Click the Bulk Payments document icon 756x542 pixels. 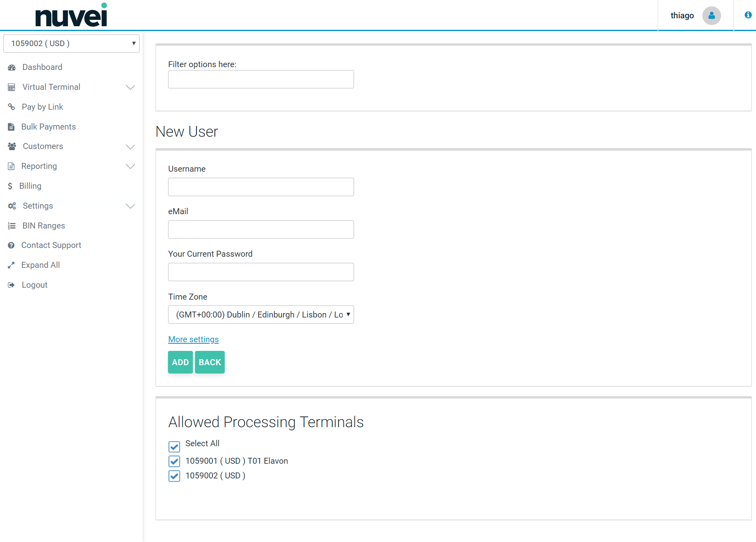pos(11,127)
